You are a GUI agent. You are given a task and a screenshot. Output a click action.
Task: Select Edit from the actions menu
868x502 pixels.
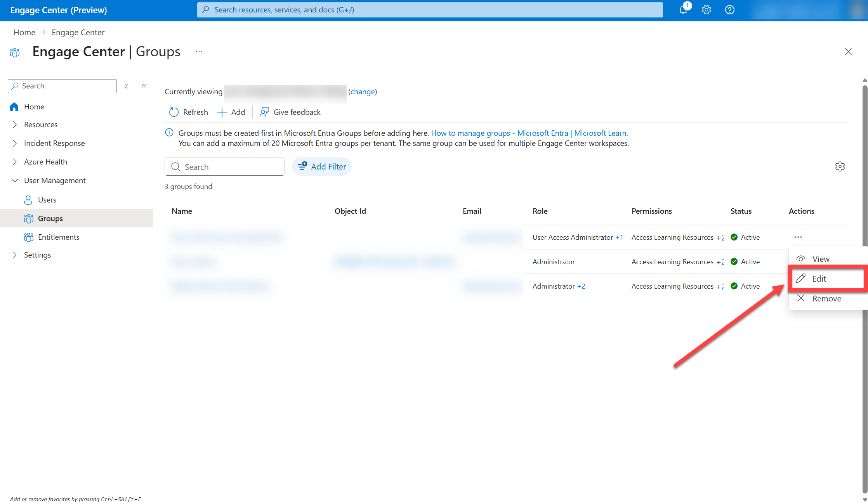pyautogui.click(x=828, y=279)
